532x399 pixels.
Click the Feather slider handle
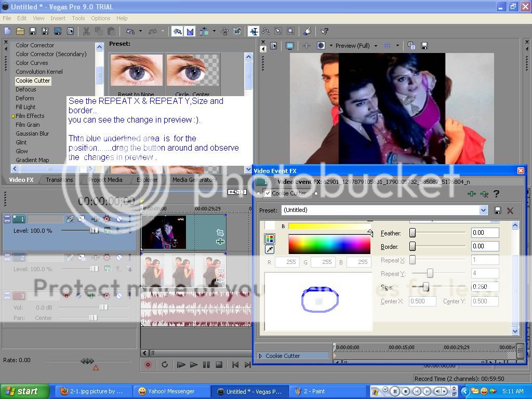(413, 233)
